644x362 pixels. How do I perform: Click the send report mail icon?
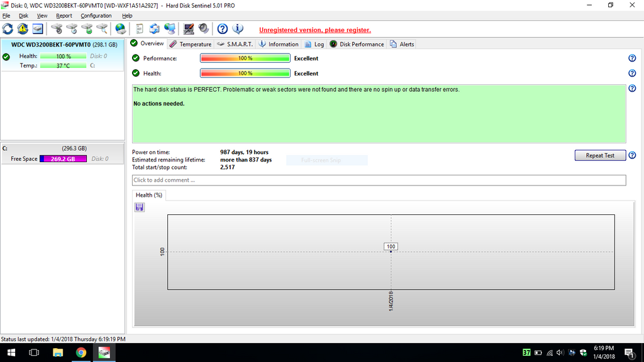[155, 29]
